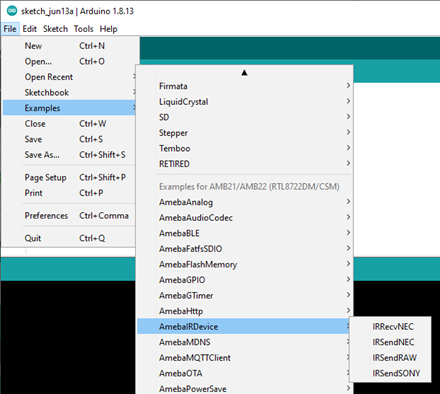Image resolution: width=440 pixels, height=394 pixels.
Task: Expand the Open Recent submenu
Action: pyautogui.click(x=69, y=77)
